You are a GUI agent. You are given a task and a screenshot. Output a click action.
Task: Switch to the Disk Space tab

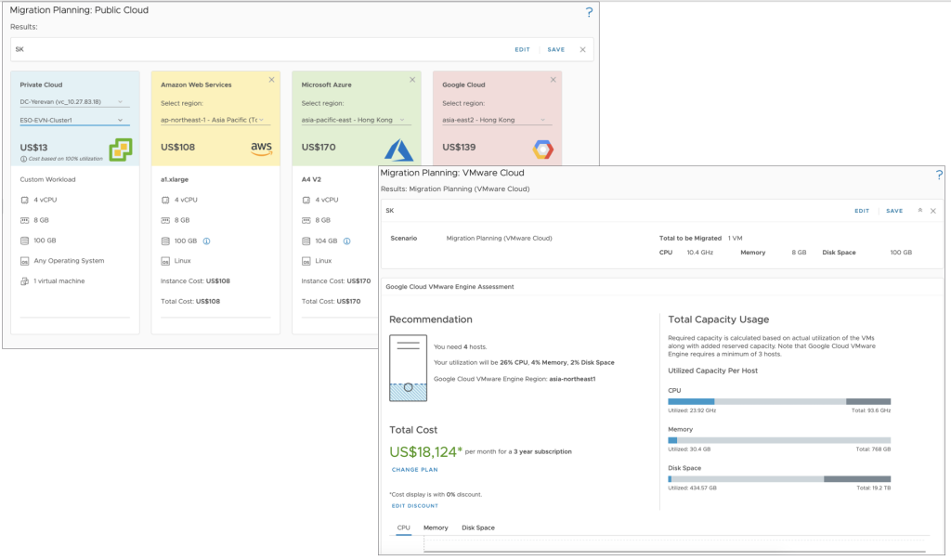pyautogui.click(x=478, y=527)
